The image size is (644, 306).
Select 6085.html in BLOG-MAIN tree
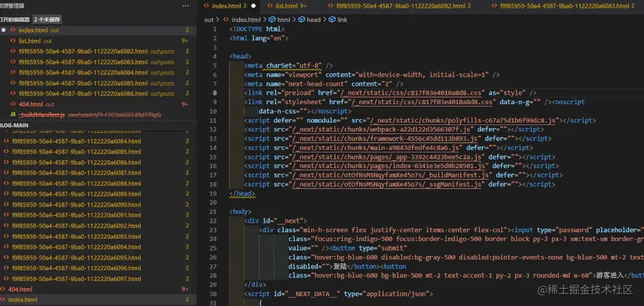click(x=98, y=152)
